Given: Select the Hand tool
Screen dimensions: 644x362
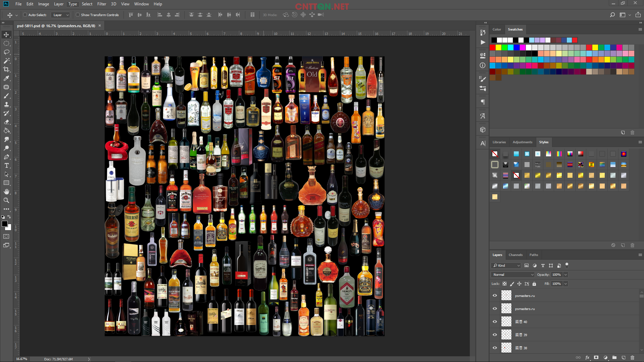Looking at the screenshot, I should pyautogui.click(x=6, y=192).
